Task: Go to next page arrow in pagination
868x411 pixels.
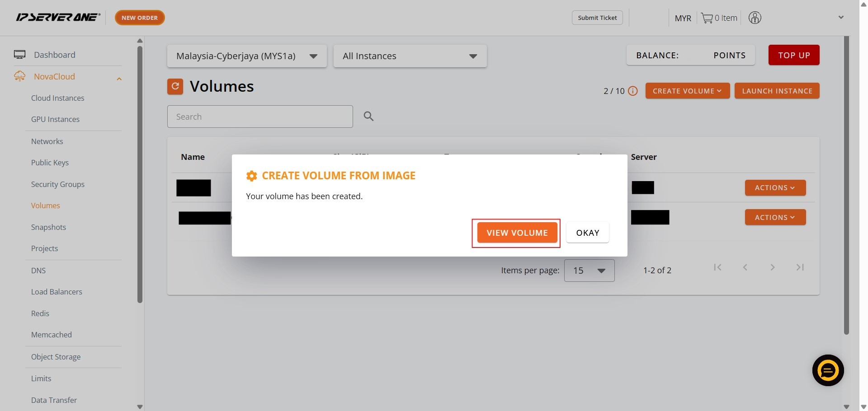Action: tap(773, 267)
